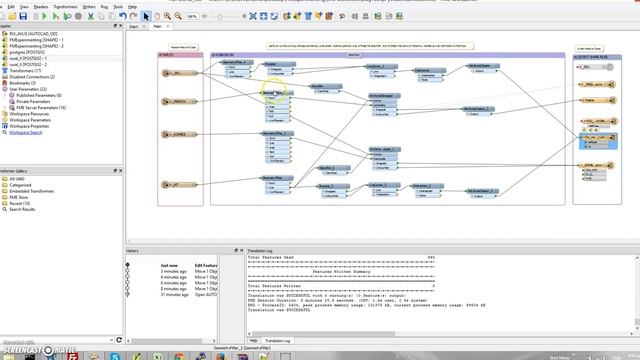Viewport: 640px width, 360px height.
Task: Open Chrome from the taskbar
Action: pyautogui.click(x=179, y=356)
